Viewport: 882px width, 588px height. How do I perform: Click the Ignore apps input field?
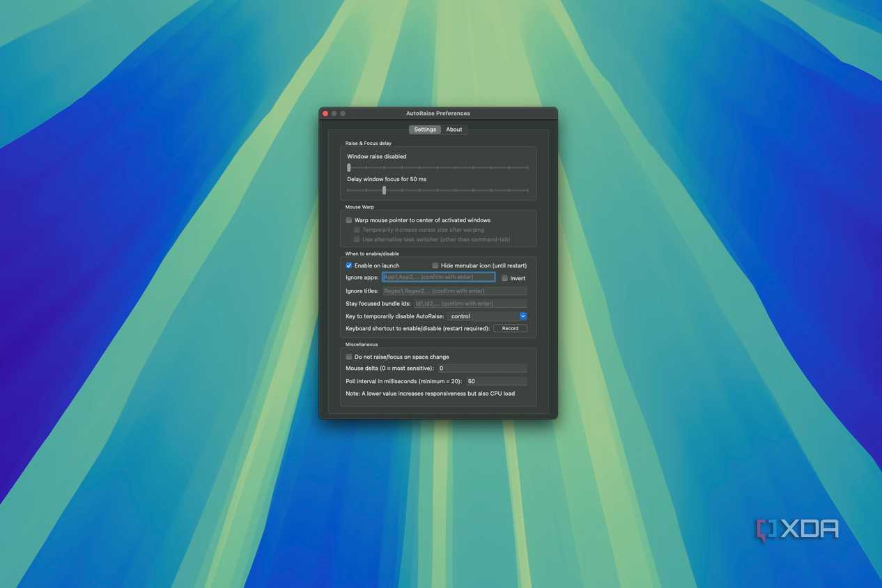(x=439, y=277)
